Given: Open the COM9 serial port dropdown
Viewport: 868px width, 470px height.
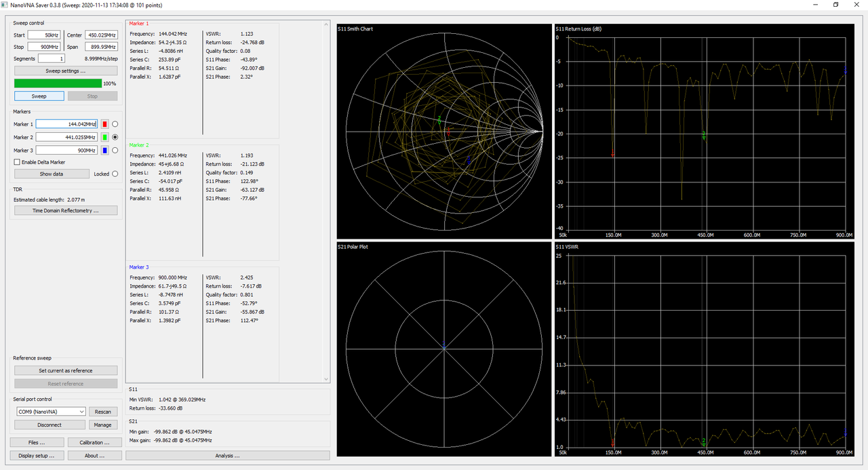Looking at the screenshot, I should (51, 412).
